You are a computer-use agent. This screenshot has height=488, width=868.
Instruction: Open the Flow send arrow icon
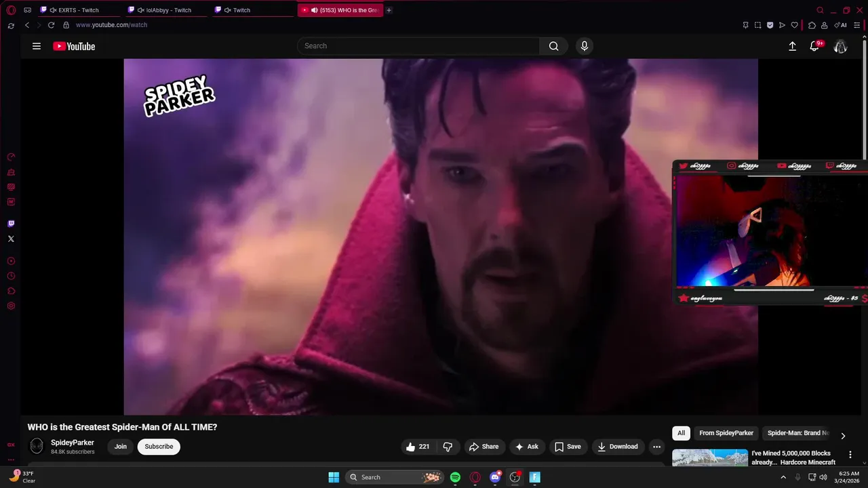[782, 25]
